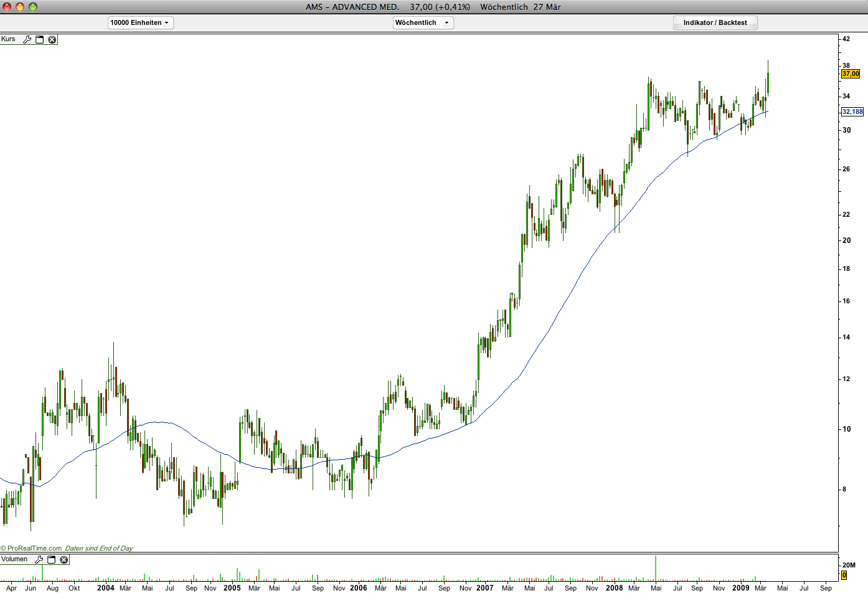Open Volumen panel settings wrench icon
The image size is (868, 593).
39,559
